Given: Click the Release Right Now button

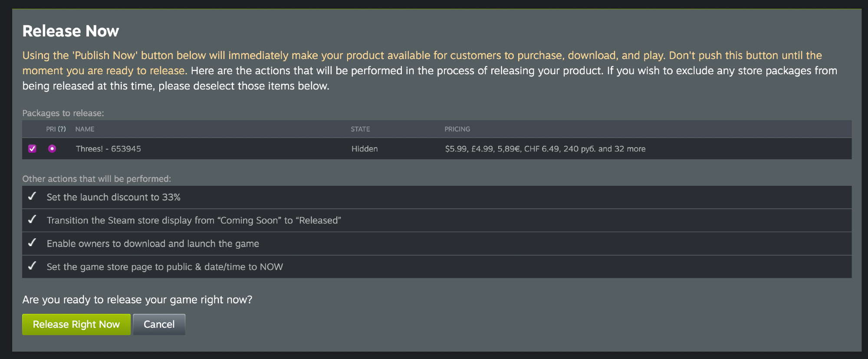Looking at the screenshot, I should [x=76, y=325].
